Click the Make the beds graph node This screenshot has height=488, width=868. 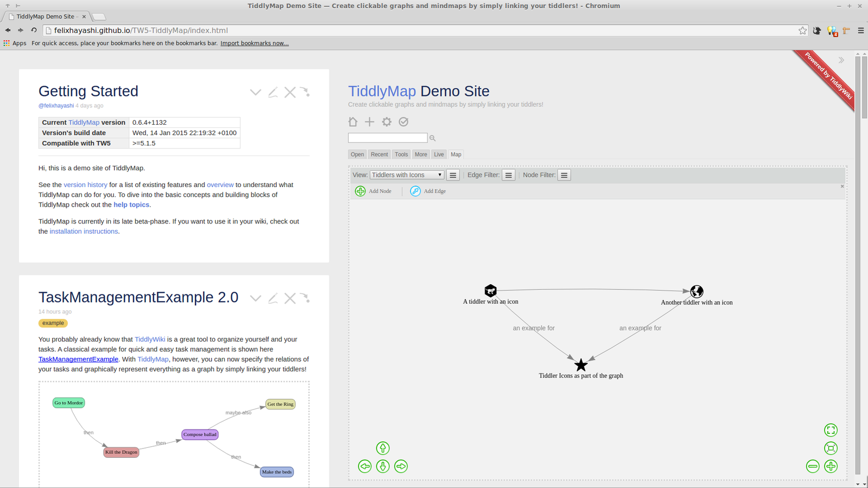click(277, 472)
